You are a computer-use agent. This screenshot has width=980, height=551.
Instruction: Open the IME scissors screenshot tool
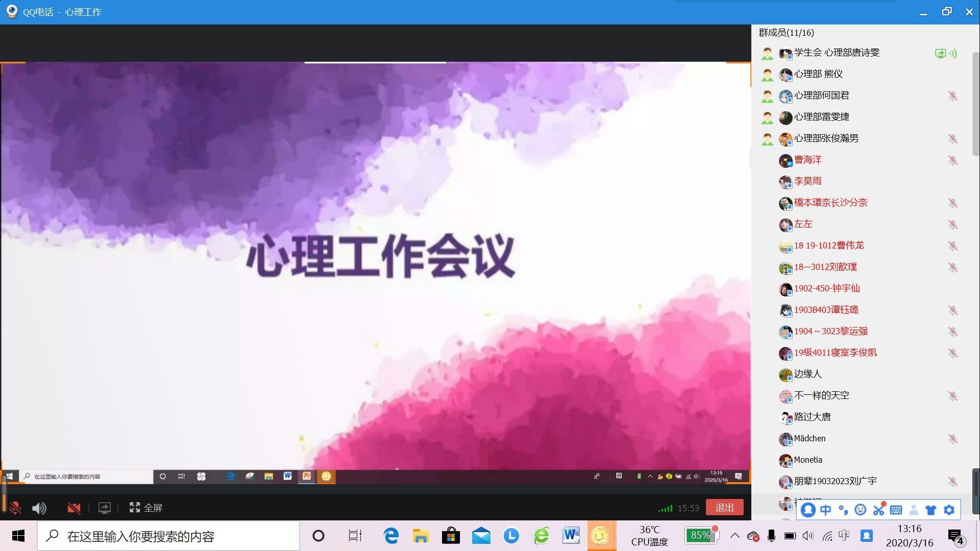(x=878, y=510)
